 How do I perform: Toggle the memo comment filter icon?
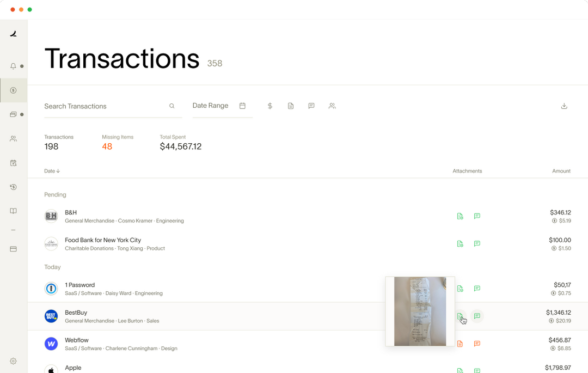click(x=311, y=106)
